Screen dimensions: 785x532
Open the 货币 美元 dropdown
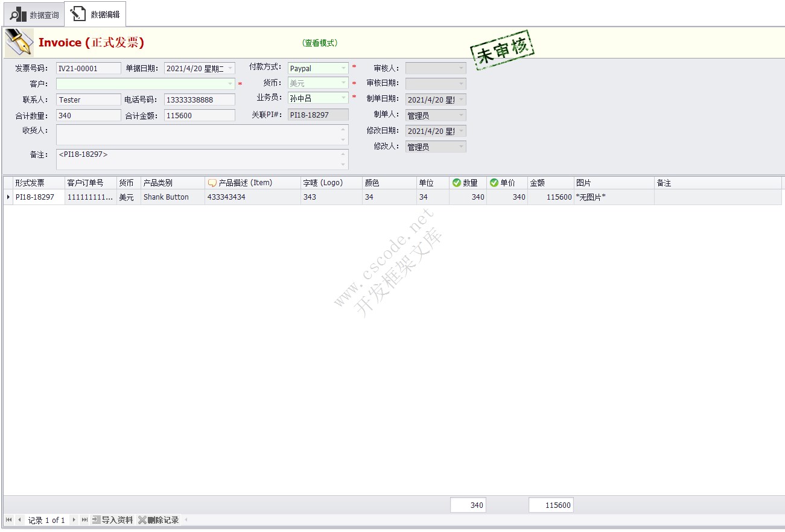pyautogui.click(x=344, y=83)
